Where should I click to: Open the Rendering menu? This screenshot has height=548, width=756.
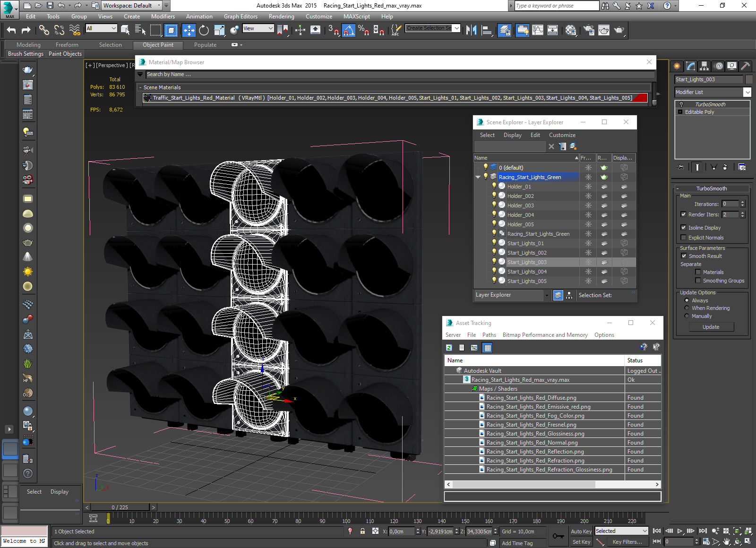281,17
